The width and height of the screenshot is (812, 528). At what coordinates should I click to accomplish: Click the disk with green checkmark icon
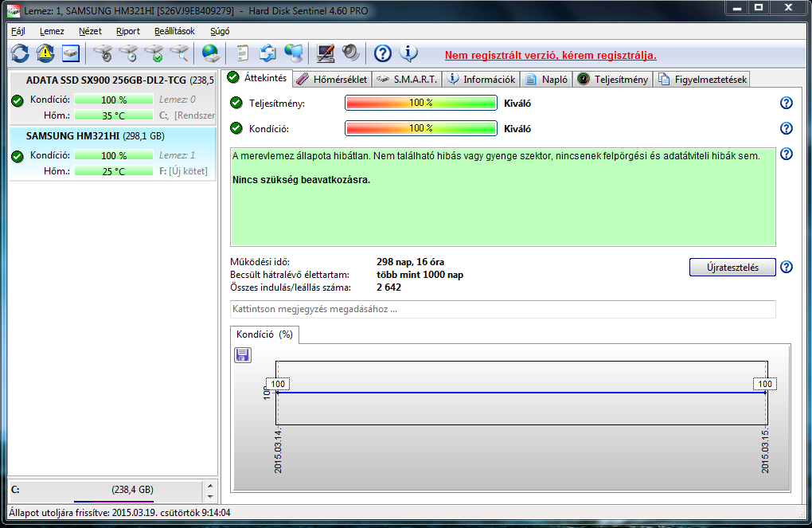(x=154, y=53)
